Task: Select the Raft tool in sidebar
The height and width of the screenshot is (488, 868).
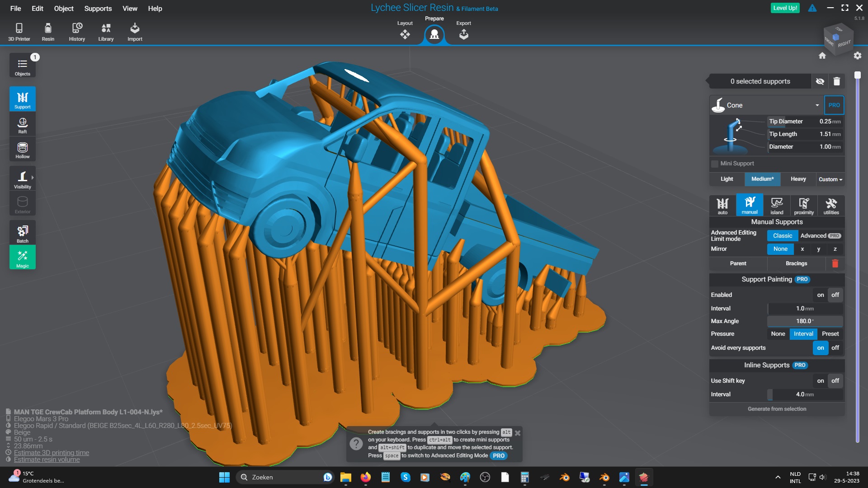Action: tap(22, 125)
